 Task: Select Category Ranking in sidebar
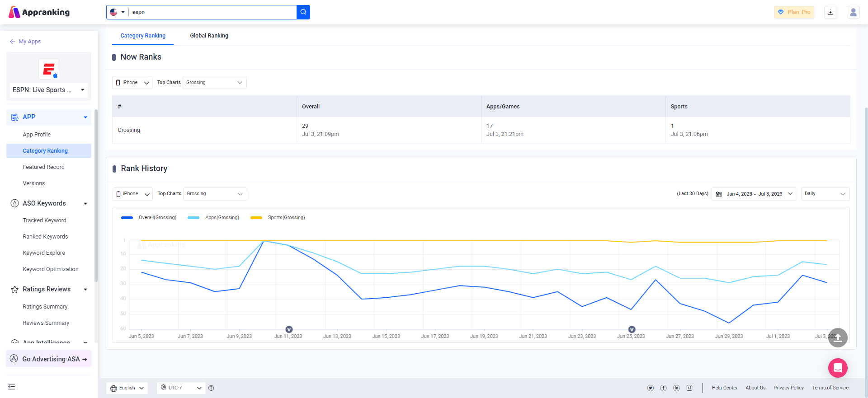click(49, 151)
